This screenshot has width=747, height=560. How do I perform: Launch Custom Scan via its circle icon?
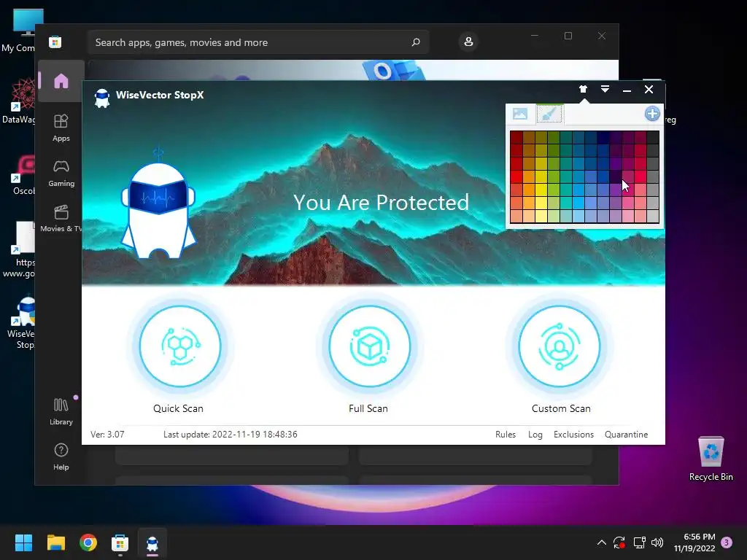click(x=560, y=346)
